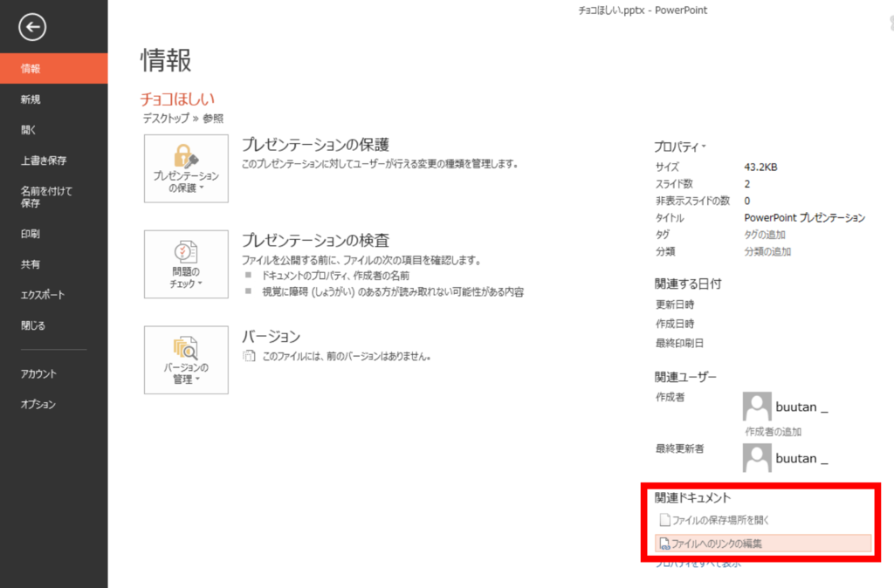
Task: Click the version document icon beside このファイルには
Action: pyautogui.click(x=249, y=356)
